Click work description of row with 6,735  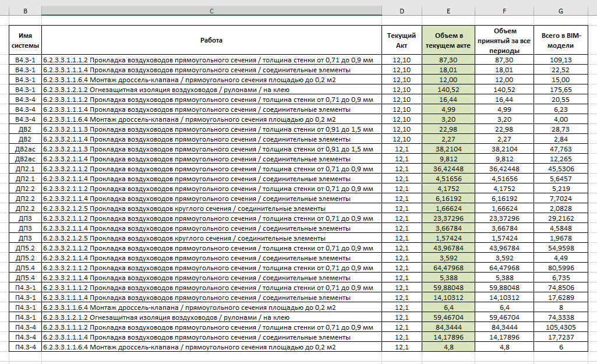coord(211,278)
